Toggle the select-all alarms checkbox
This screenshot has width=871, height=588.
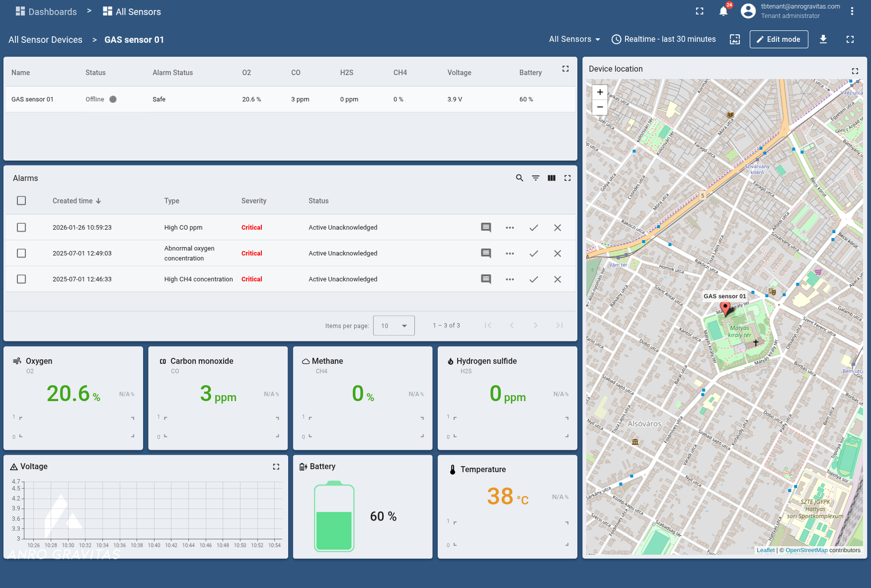pos(21,201)
